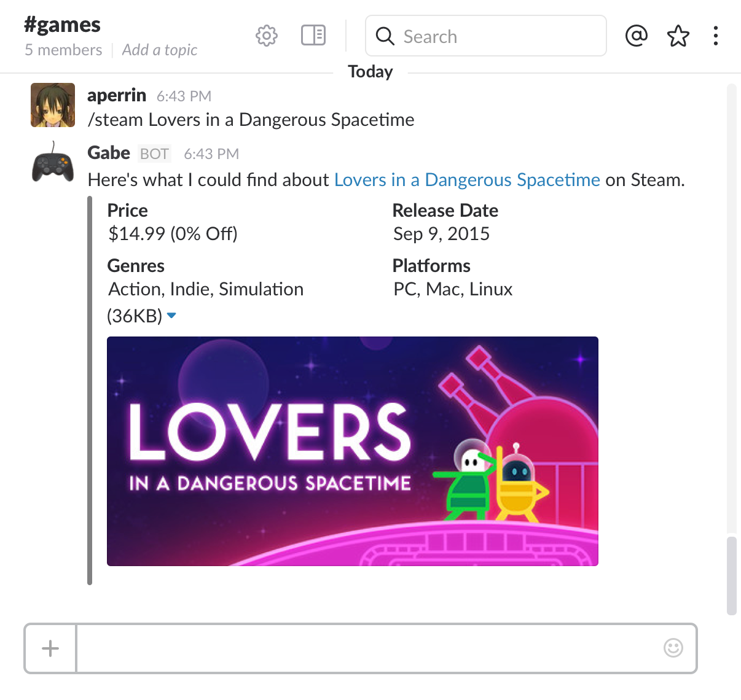Screen dimensions: 741x700
Task: Open Lovers in a Dangerous Spacetime link
Action: tap(467, 180)
